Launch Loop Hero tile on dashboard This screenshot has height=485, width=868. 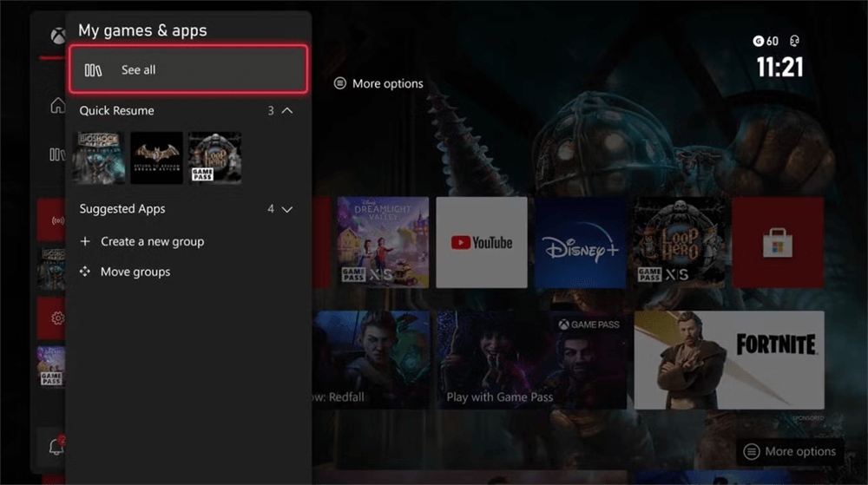click(x=679, y=242)
